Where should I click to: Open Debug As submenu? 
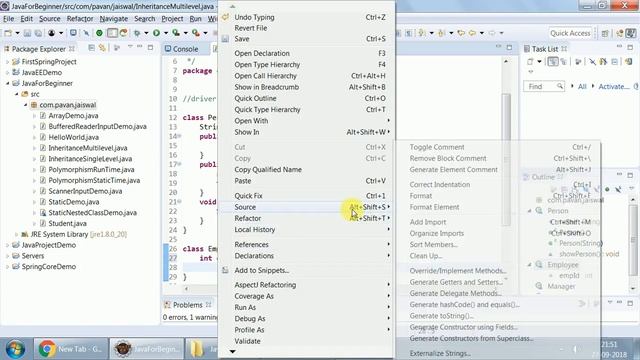(306, 319)
